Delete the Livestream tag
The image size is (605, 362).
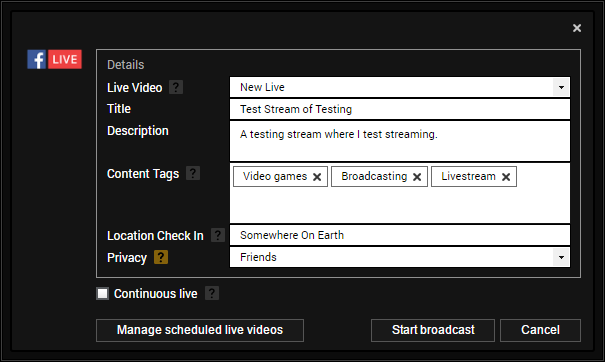506,177
